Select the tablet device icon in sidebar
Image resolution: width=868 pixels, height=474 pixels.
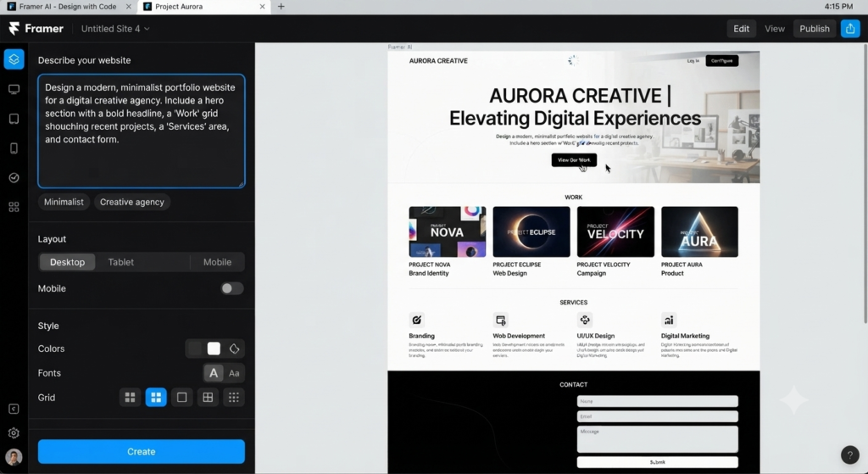click(14, 119)
